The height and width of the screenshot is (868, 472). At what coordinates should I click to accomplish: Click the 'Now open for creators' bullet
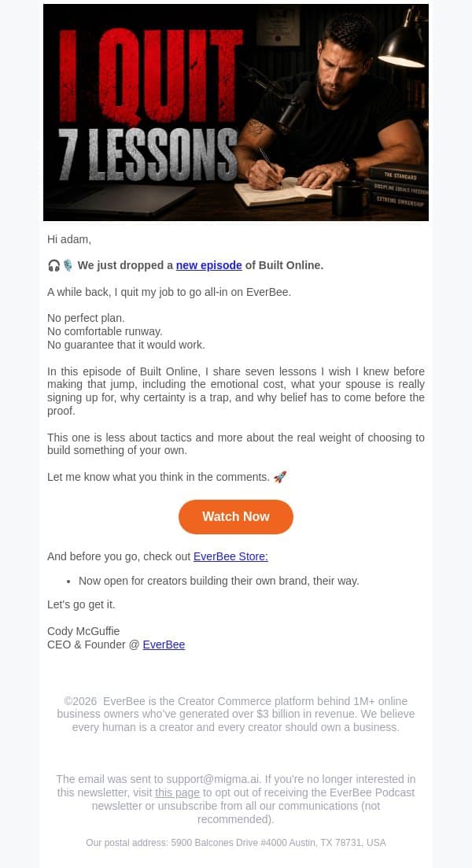(x=219, y=581)
